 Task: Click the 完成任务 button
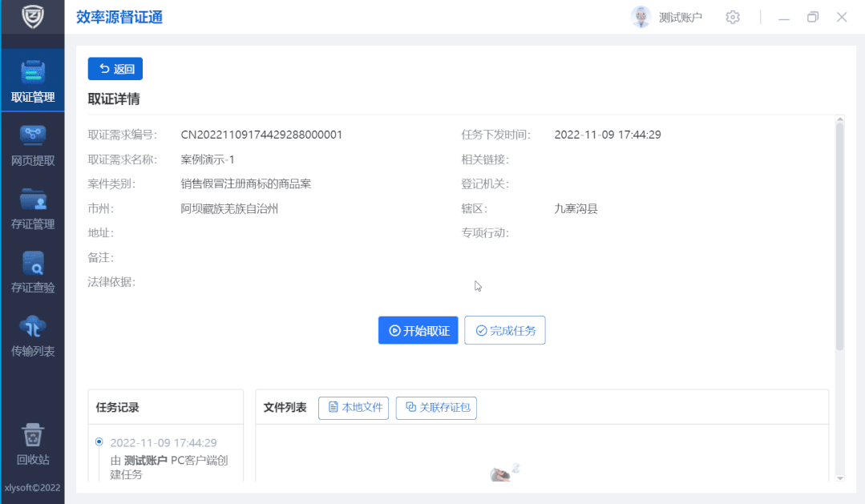coord(504,330)
